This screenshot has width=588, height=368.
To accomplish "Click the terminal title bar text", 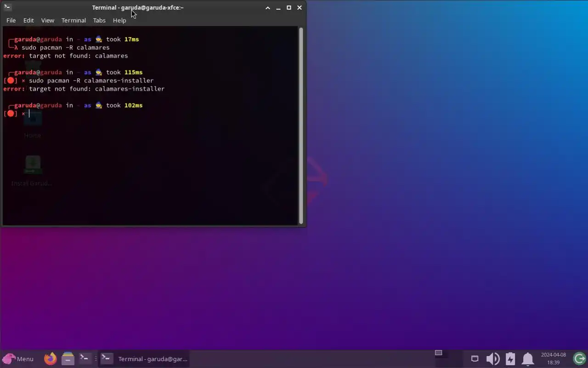I will 138,7.
